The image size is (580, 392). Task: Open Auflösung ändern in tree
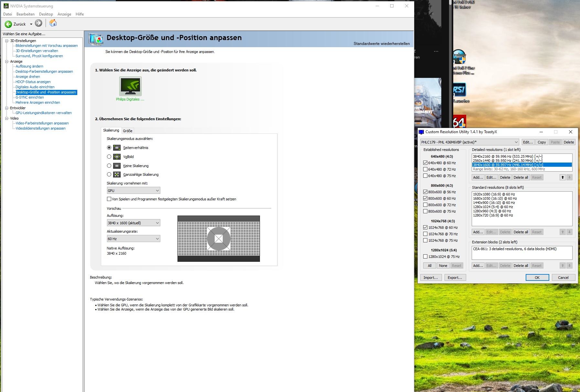[29, 66]
